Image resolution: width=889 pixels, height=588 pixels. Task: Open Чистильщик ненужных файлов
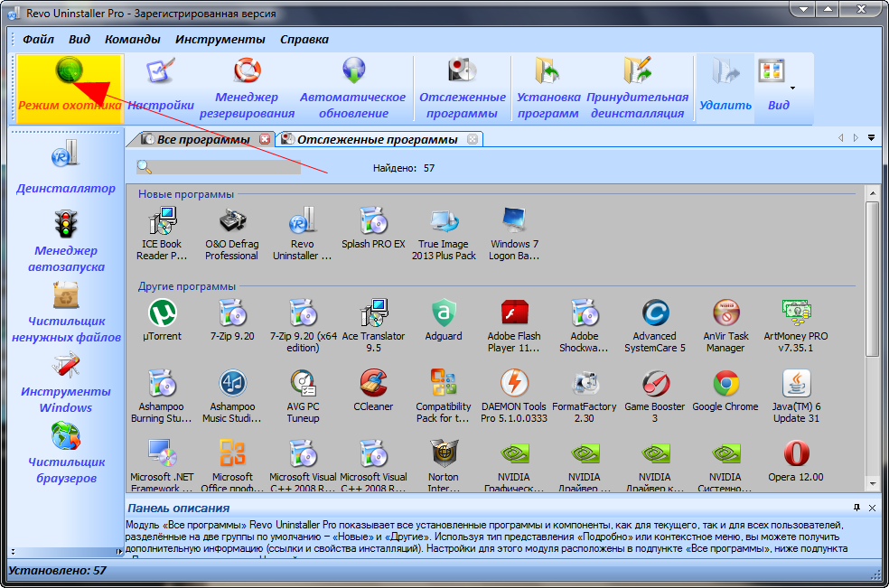point(66,313)
